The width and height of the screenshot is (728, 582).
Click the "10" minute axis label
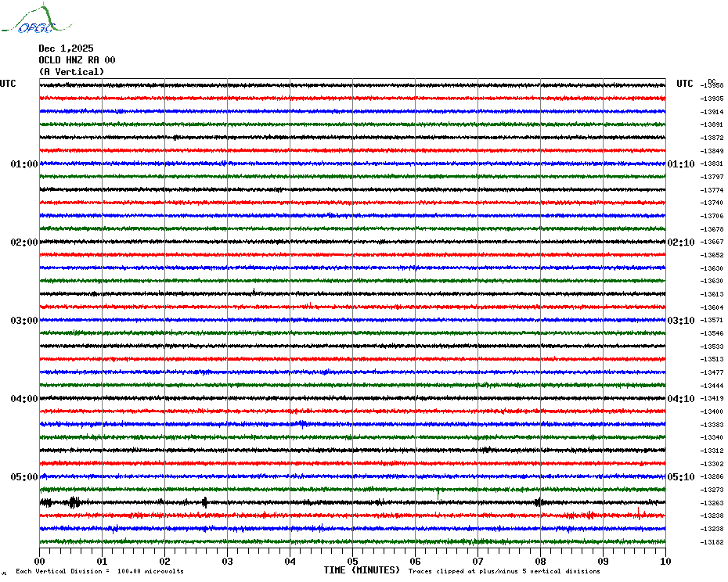[x=665, y=562]
